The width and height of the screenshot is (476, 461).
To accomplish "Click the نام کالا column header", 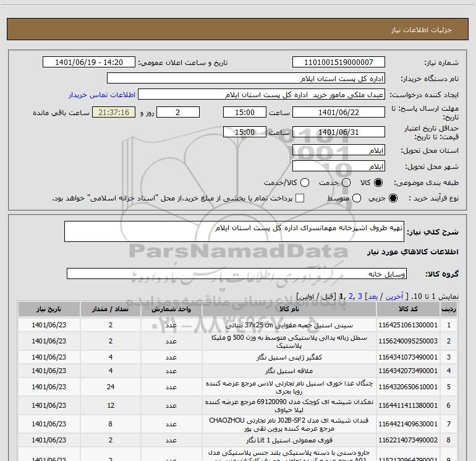I will (x=289, y=309).
